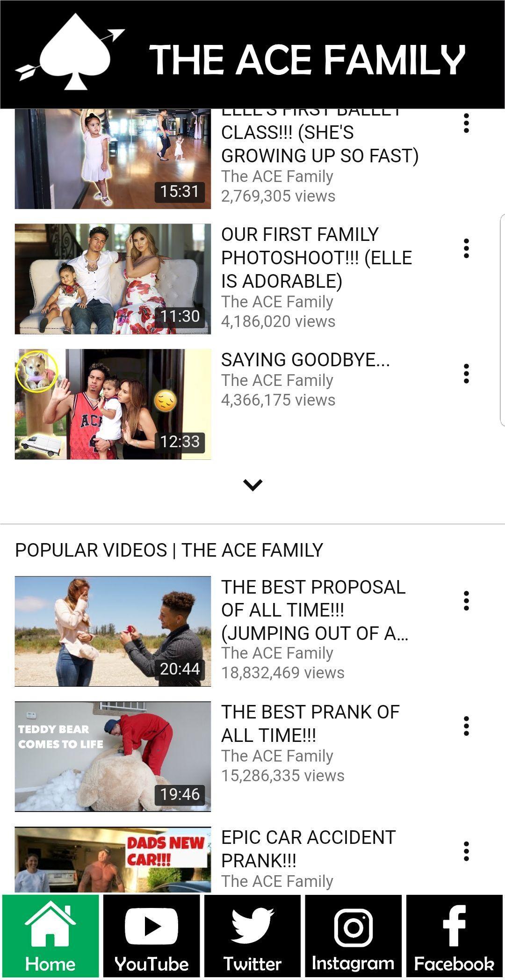Play the teddy bear prank thumbnail
The height and width of the screenshot is (980, 505).
click(113, 756)
